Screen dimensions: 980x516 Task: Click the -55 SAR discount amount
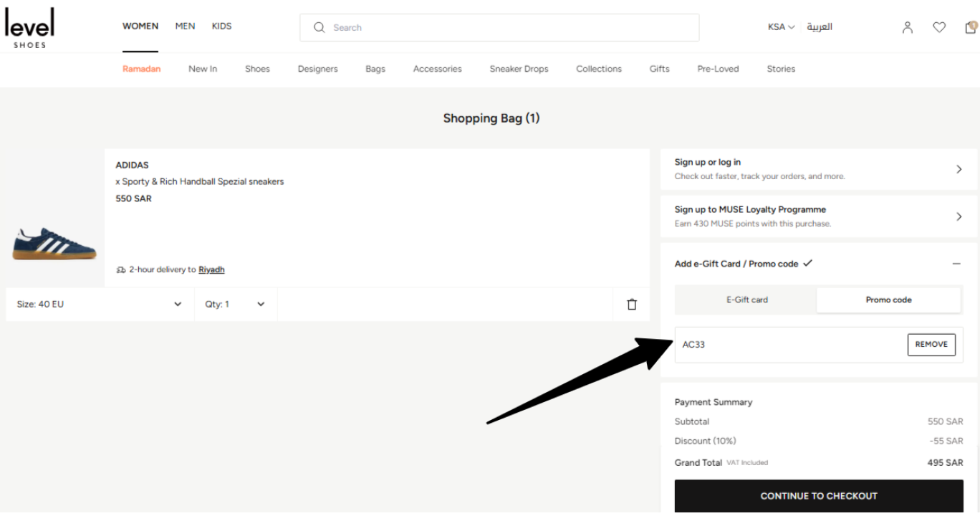(x=946, y=441)
